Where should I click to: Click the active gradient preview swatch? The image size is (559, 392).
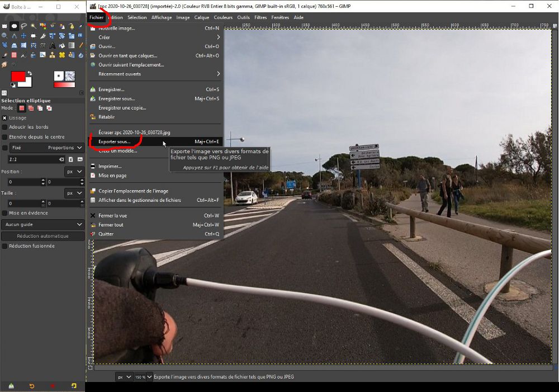tap(64, 85)
